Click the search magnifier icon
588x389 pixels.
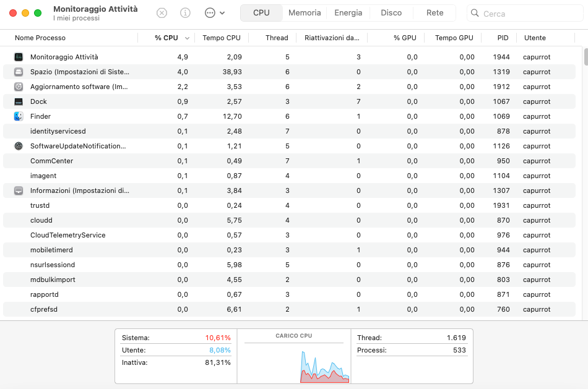point(475,13)
